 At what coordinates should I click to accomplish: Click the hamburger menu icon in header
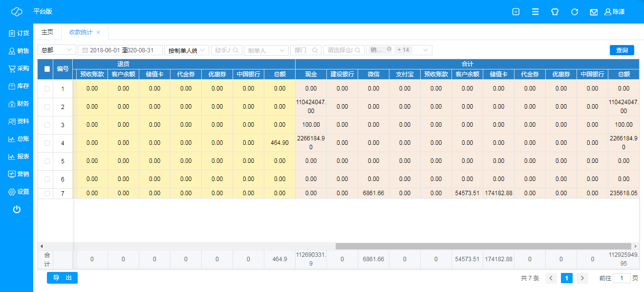(x=536, y=12)
